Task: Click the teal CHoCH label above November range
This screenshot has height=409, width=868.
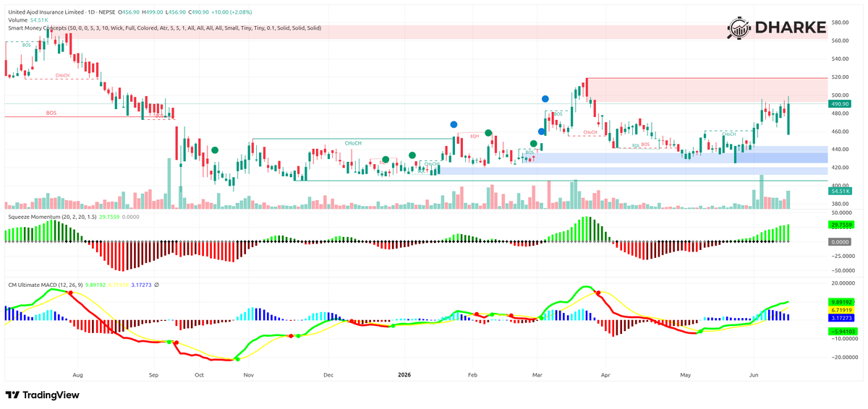Action: [x=353, y=144]
